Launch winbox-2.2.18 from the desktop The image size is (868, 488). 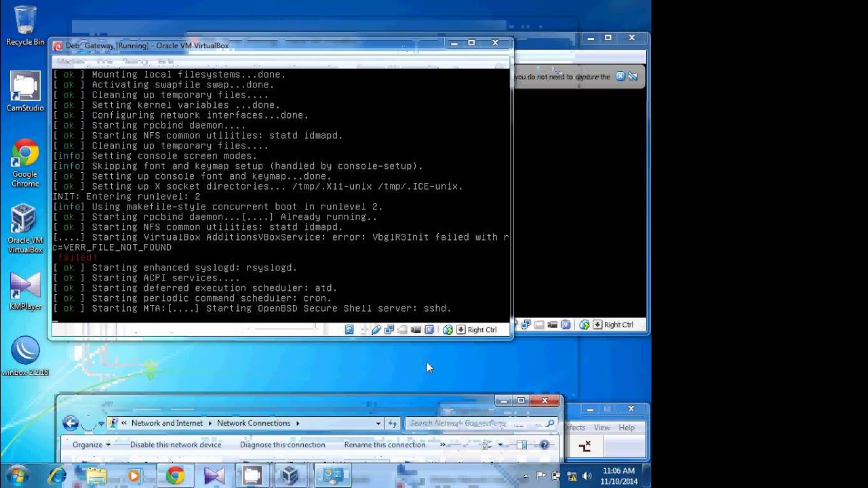tap(25, 357)
